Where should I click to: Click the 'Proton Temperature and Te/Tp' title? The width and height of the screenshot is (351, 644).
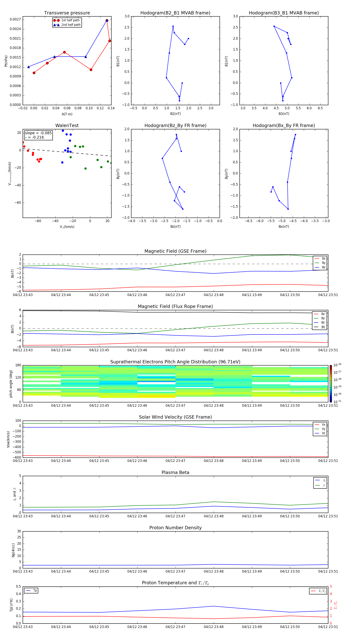click(x=175, y=583)
